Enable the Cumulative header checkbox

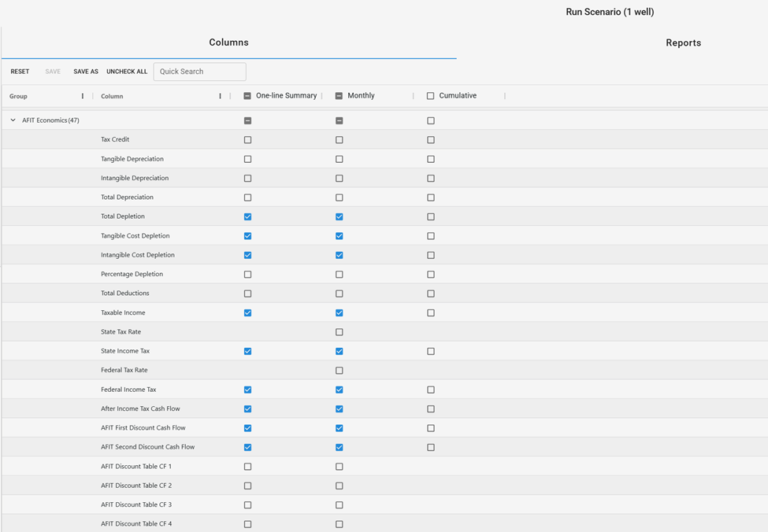tap(431, 96)
